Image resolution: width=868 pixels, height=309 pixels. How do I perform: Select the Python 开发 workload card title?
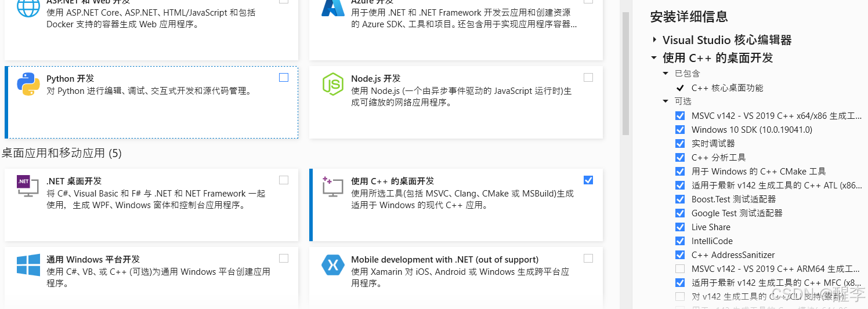click(x=70, y=79)
